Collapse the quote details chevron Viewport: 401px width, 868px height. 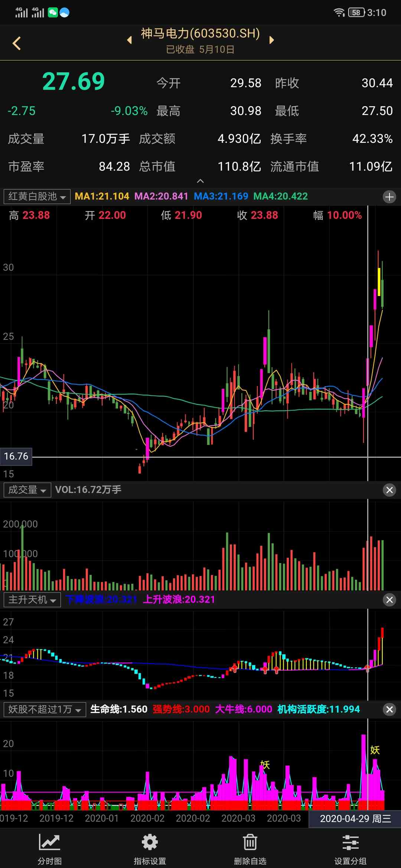click(x=200, y=181)
